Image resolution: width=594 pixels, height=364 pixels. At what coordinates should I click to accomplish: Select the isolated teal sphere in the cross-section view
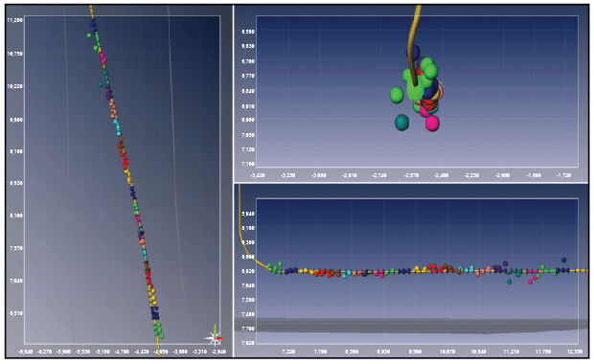[402, 123]
